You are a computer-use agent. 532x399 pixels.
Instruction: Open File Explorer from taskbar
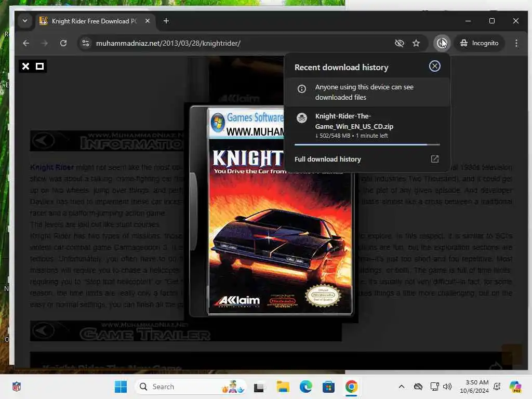pyautogui.click(x=283, y=387)
